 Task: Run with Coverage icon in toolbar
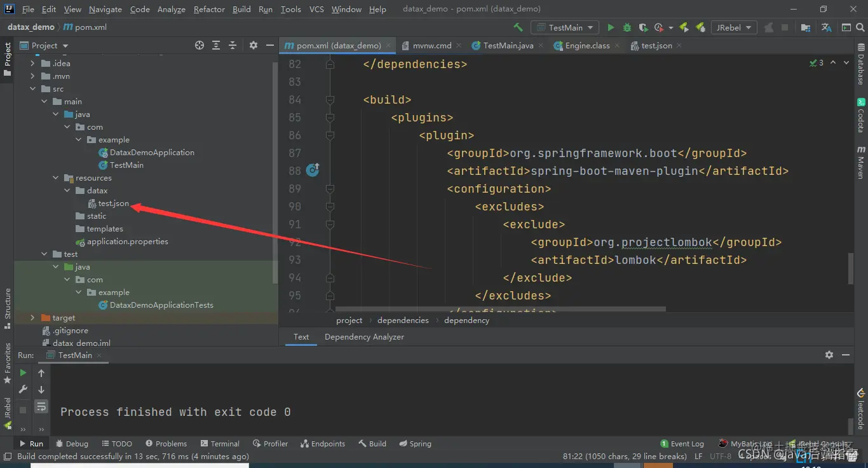pos(643,27)
